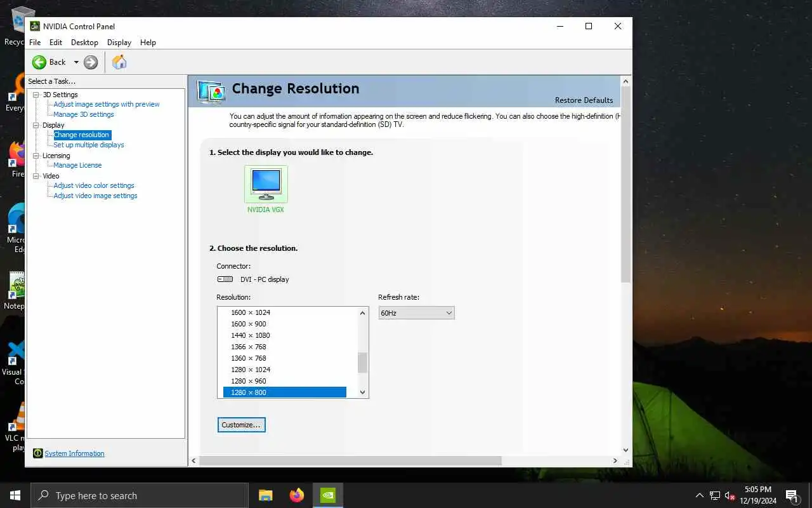Click the Type here to search box
This screenshot has height=508, width=812.
coord(140,495)
